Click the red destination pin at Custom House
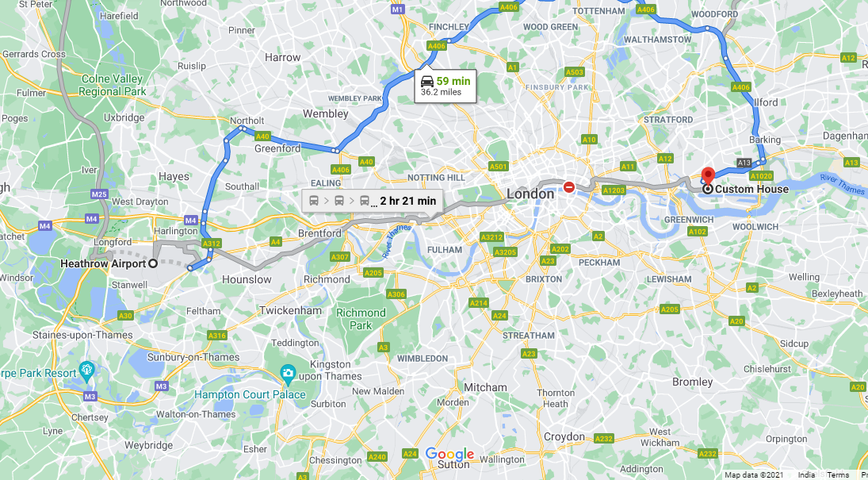Screen dimensions: 868x480 (707, 175)
